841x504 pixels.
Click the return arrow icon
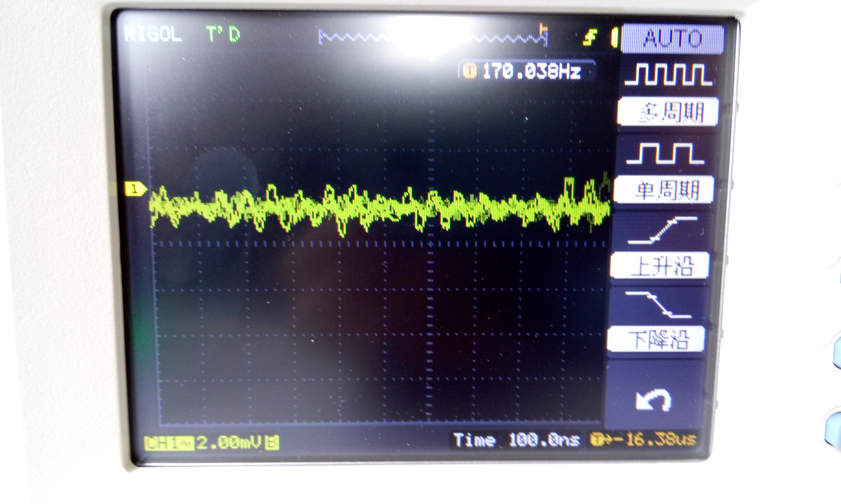point(653,400)
